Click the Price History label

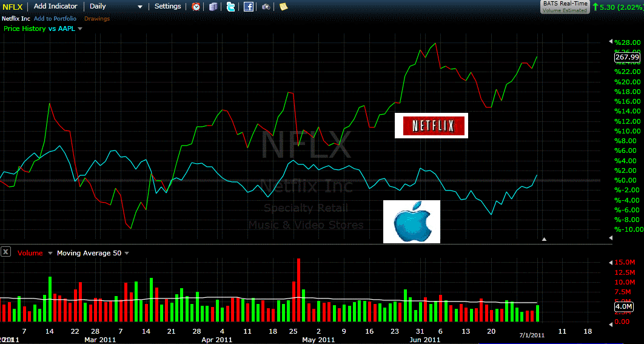[24, 29]
